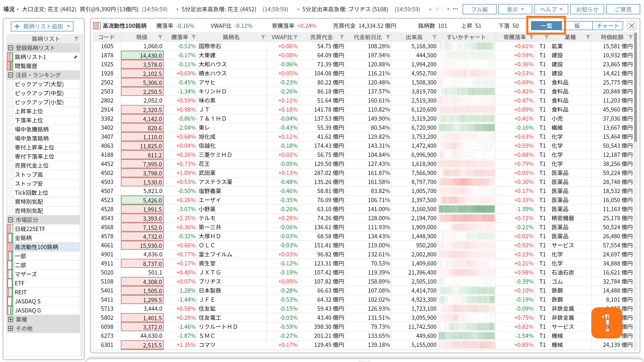Image resolution: width=644 pixels, height=362 pixels.
Task: Click the ticker overflow ellipsis icon
Action: pyautogui.click(x=455, y=9)
